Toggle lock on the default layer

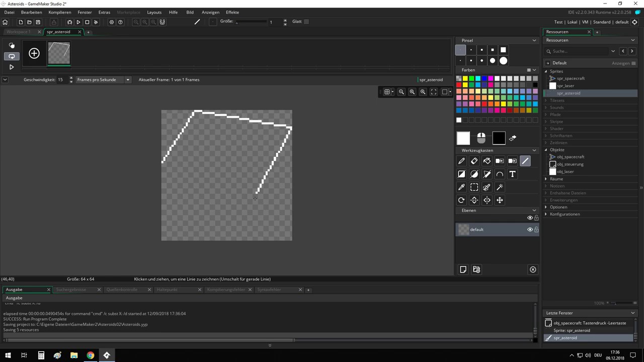click(x=536, y=229)
